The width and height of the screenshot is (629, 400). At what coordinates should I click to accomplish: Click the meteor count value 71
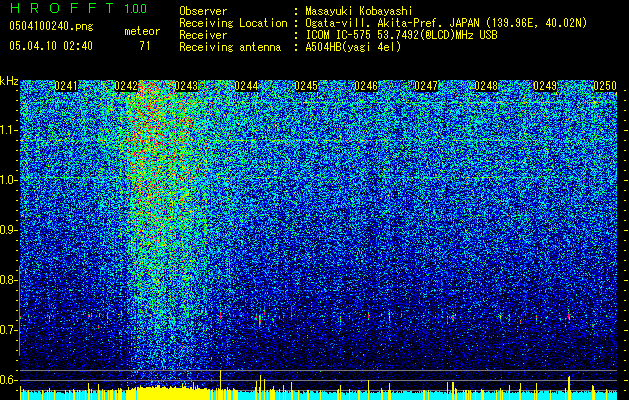[145, 46]
